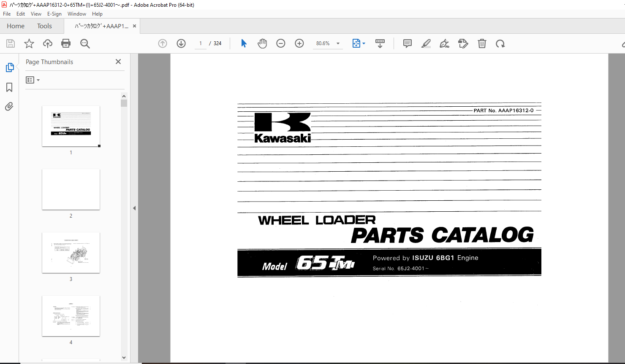Viewport: 625px width, 364px height.
Task: Rotate page with circular arrow icon
Action: (500, 43)
